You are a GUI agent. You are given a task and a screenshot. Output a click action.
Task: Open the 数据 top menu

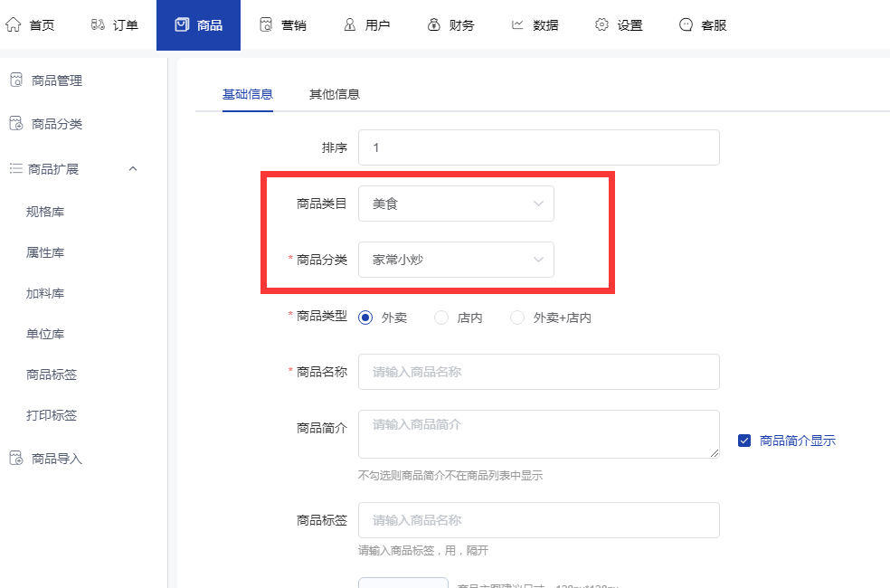pyautogui.click(x=545, y=25)
